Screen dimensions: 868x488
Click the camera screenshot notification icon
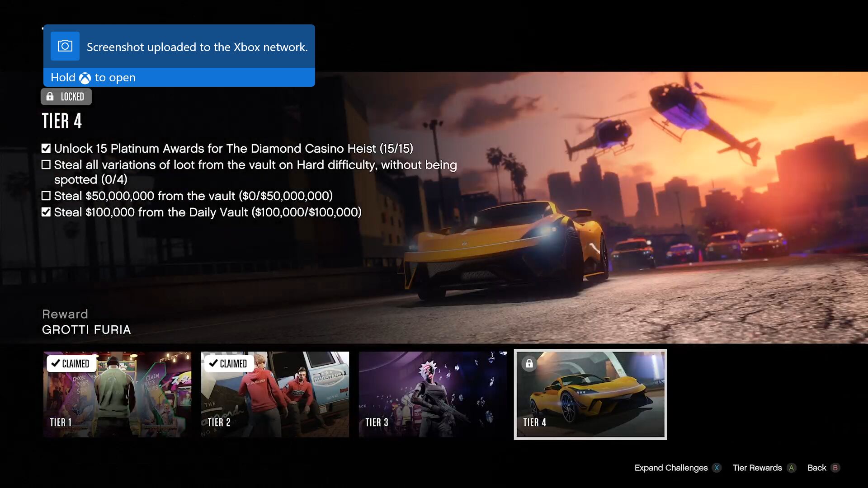65,46
